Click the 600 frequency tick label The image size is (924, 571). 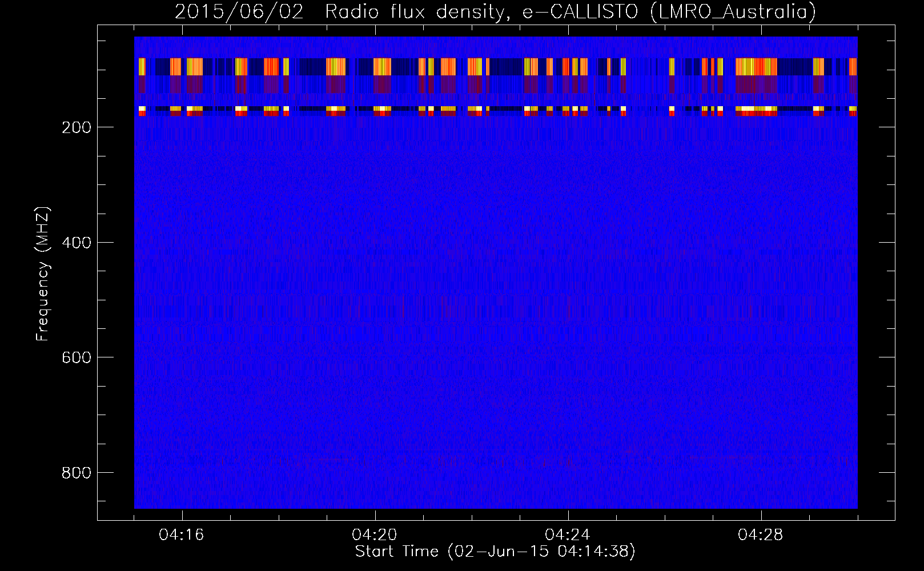[77, 357]
